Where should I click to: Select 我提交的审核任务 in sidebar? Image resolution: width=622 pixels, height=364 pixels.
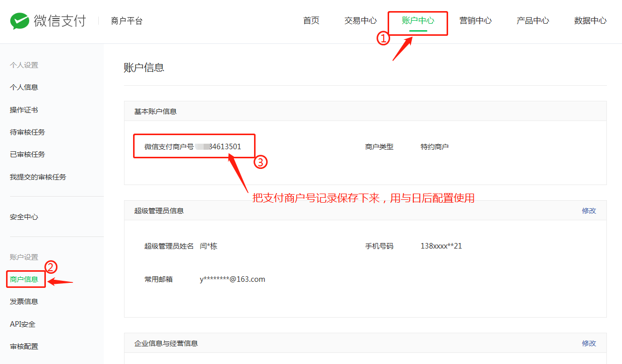[x=38, y=177]
